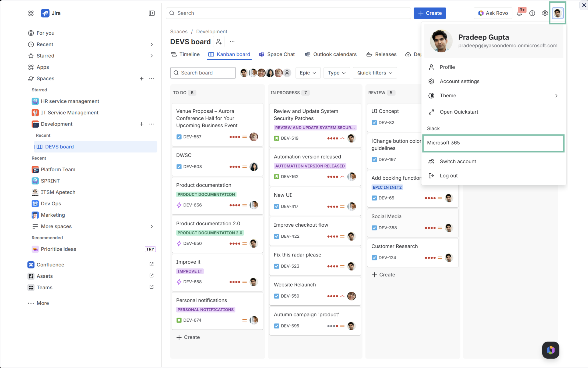
Task: Open the Quick filters dropdown
Action: click(x=375, y=73)
